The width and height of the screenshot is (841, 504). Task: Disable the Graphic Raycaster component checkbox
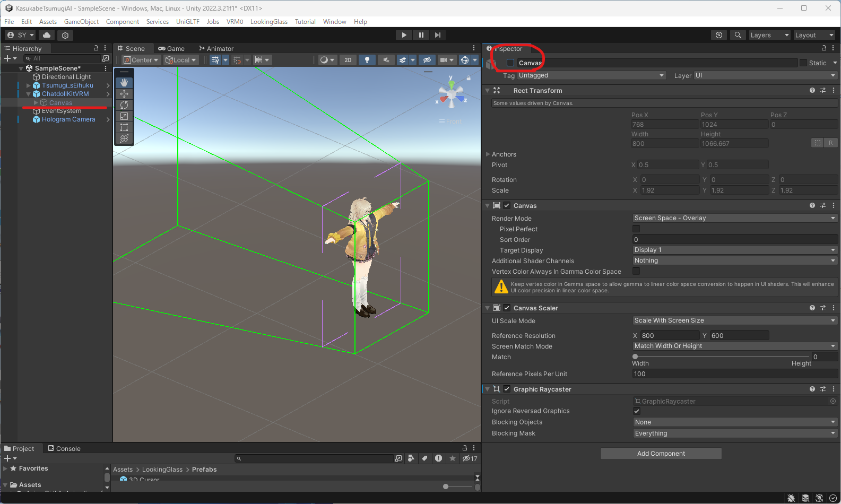[507, 389]
